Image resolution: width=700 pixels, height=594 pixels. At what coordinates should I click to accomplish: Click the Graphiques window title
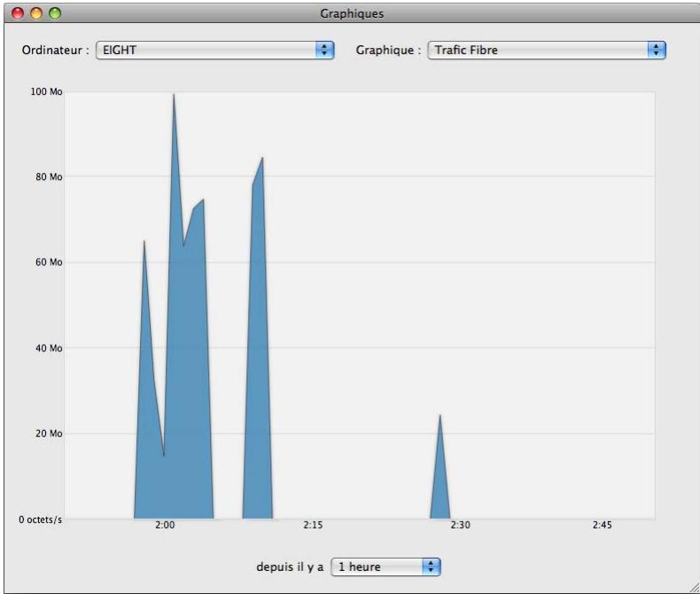352,14
